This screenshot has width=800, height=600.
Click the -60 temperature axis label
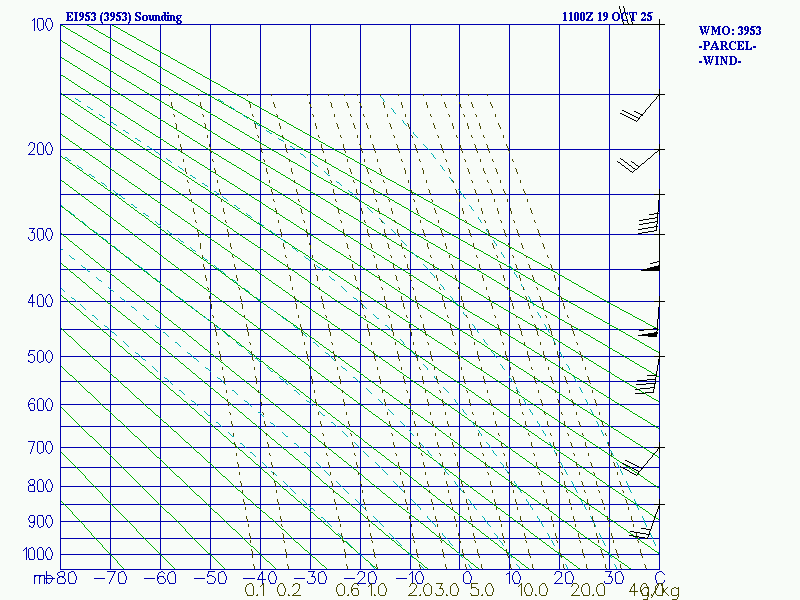(160, 578)
